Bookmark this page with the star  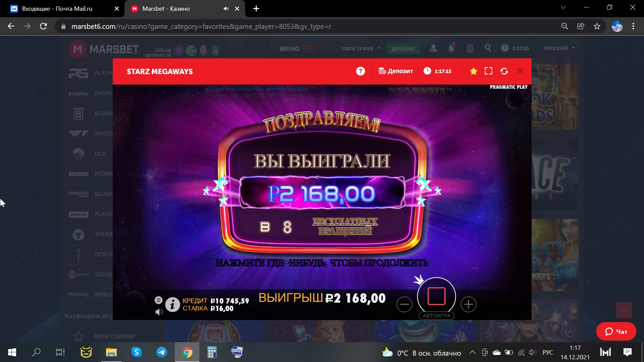(597, 26)
